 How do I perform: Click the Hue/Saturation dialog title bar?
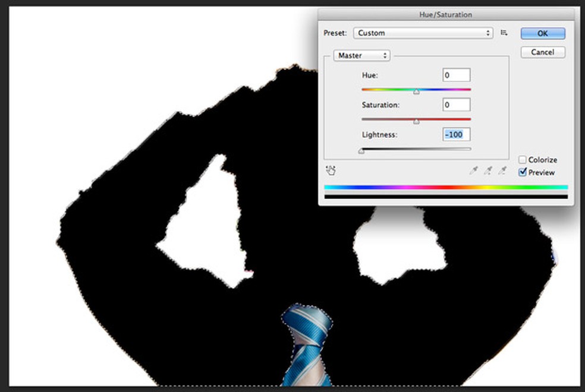pos(446,14)
